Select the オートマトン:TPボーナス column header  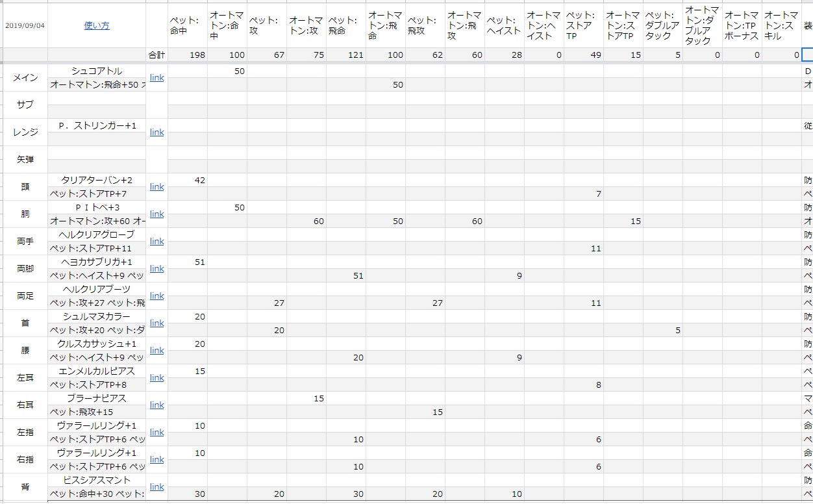742,26
